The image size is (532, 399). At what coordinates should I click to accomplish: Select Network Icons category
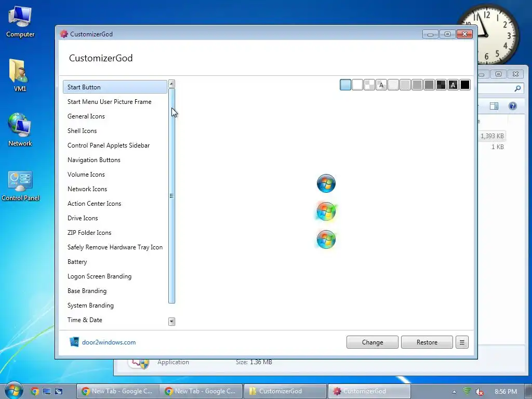click(x=115, y=189)
